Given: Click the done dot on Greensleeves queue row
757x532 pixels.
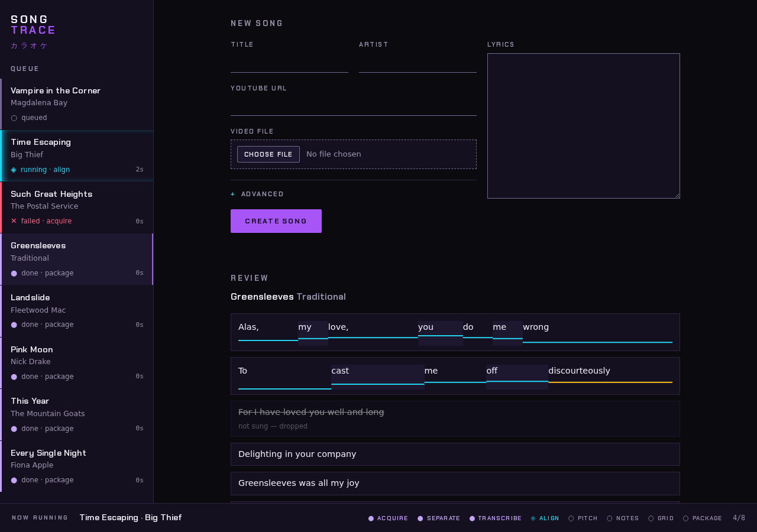Looking at the screenshot, I should (x=14, y=273).
